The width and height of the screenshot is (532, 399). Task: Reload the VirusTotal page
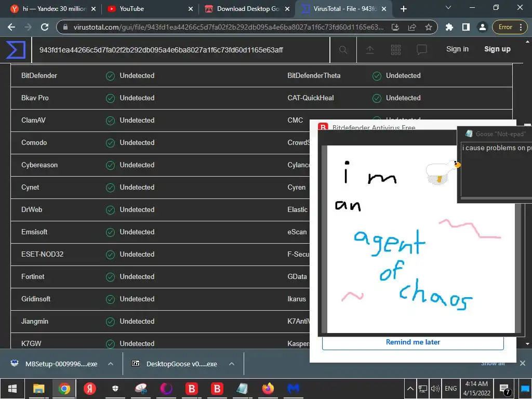click(45, 27)
